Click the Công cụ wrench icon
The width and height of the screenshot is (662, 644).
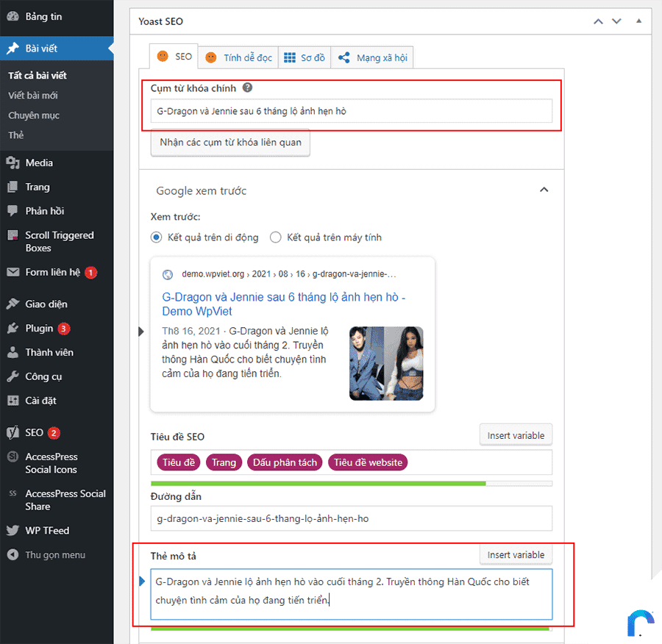13,376
